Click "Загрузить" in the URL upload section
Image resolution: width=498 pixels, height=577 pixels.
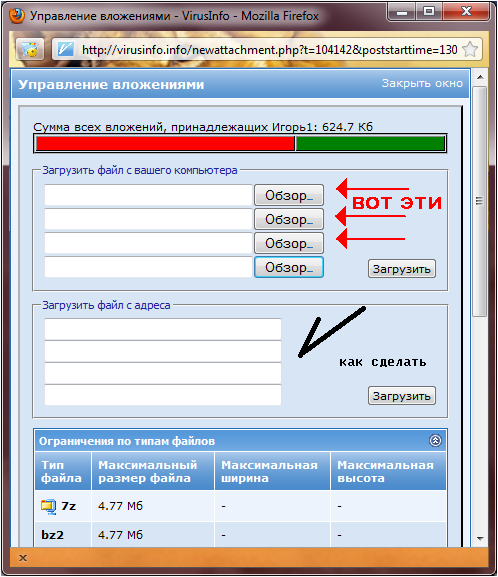402,396
